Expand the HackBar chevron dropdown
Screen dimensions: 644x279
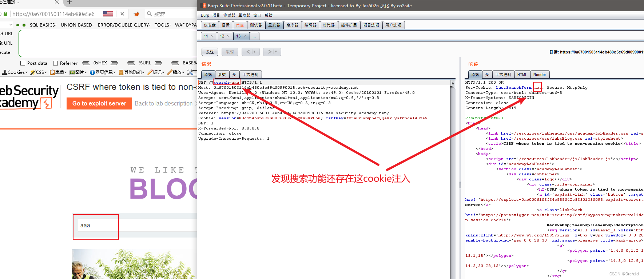point(11,25)
